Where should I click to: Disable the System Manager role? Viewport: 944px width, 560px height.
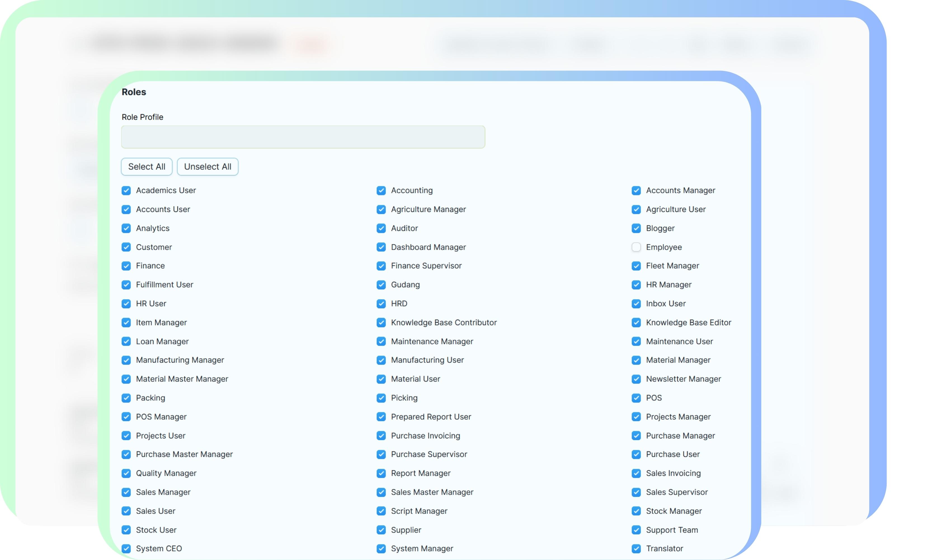[381, 549]
